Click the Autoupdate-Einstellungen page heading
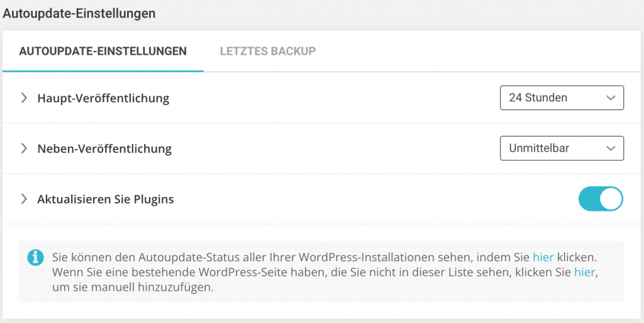Image resolution: width=644 pixels, height=323 pixels. click(79, 14)
